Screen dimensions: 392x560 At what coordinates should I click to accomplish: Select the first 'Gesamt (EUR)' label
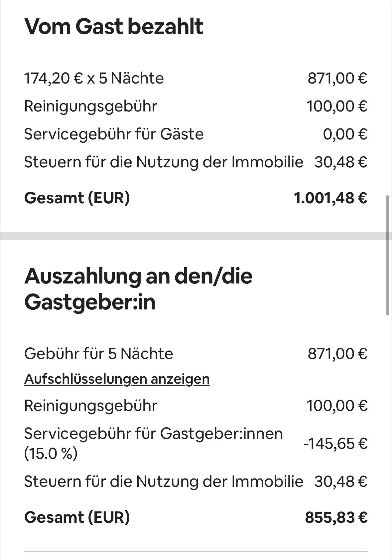[x=77, y=198]
